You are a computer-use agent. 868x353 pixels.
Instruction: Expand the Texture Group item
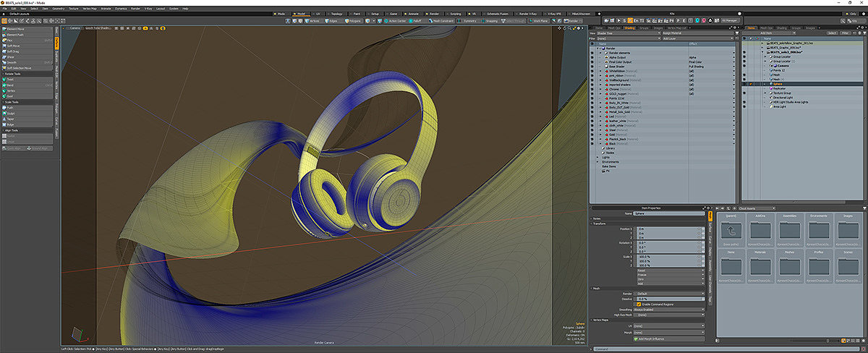click(x=766, y=93)
